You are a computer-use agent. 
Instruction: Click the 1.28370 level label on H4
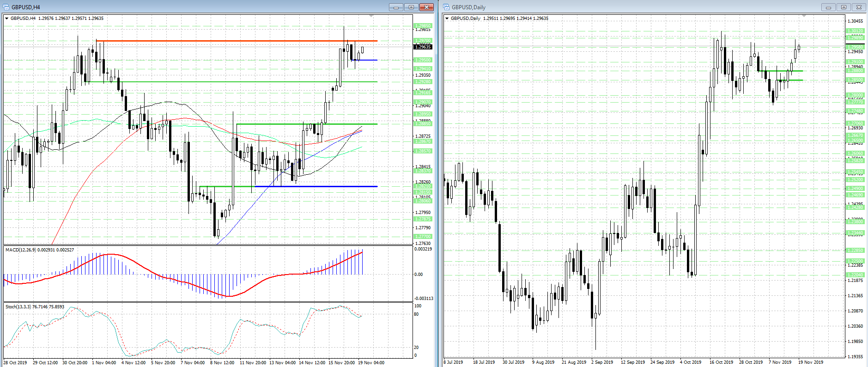[x=423, y=171]
